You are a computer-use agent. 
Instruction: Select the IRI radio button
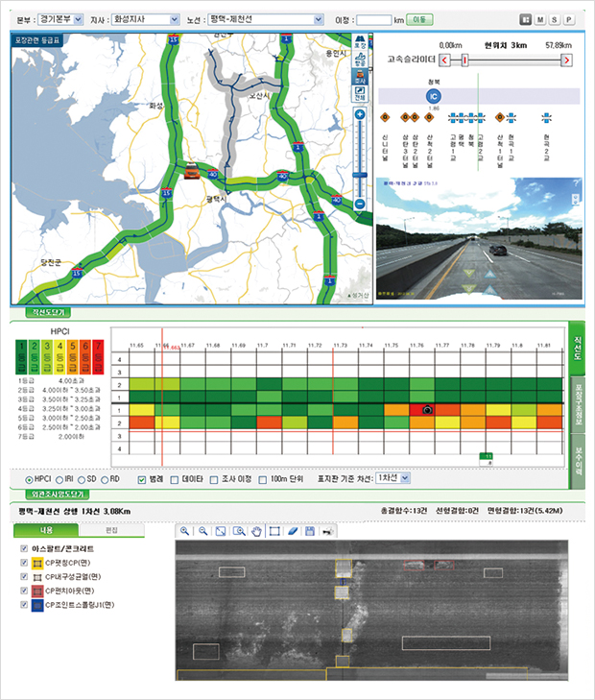[x=59, y=480]
